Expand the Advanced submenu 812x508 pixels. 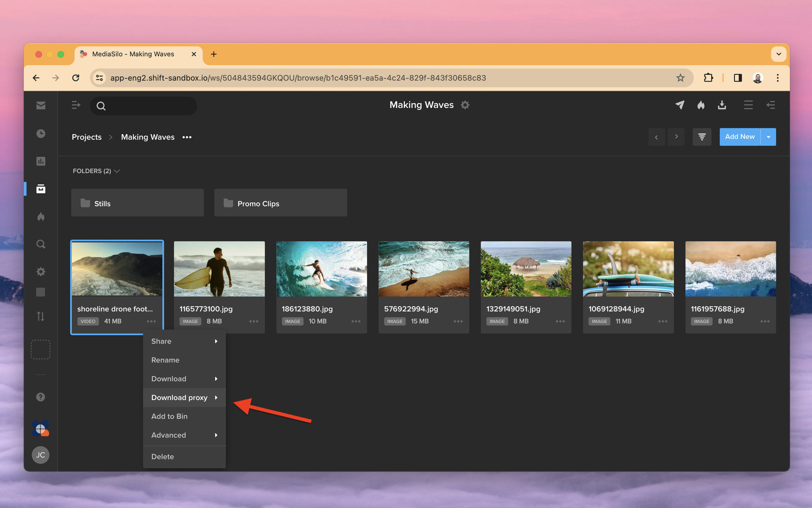[184, 435]
